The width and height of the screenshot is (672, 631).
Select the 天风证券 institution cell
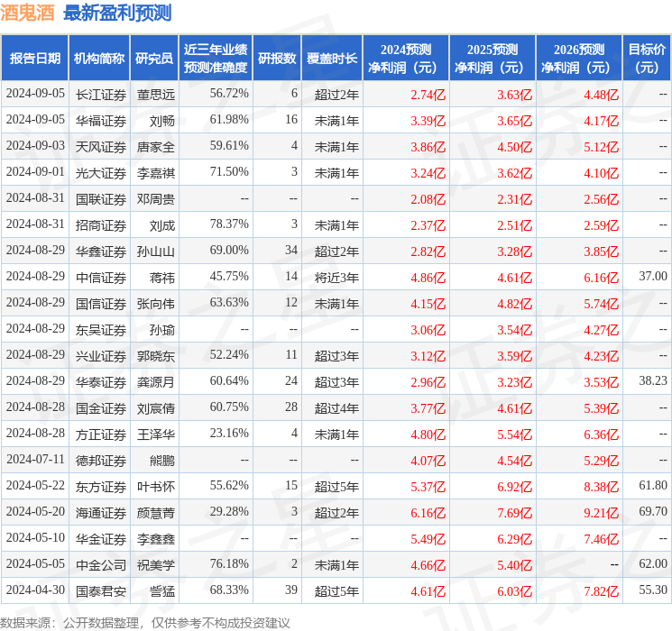(x=101, y=147)
